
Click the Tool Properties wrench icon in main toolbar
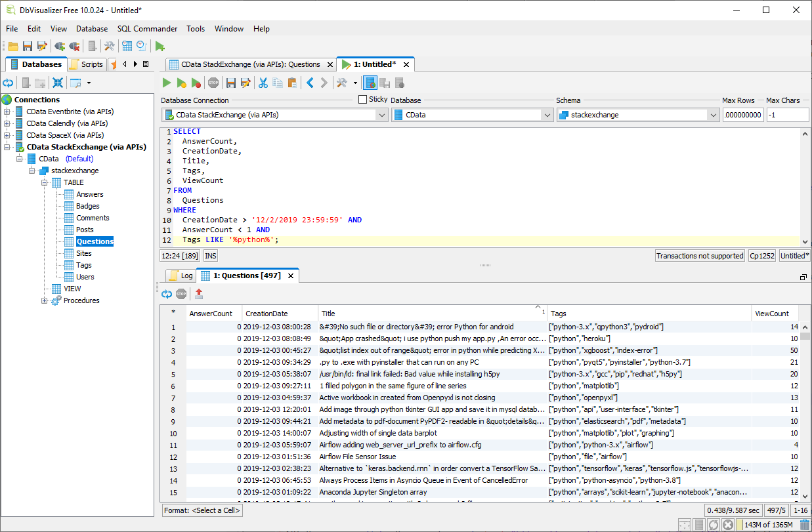[x=110, y=46]
